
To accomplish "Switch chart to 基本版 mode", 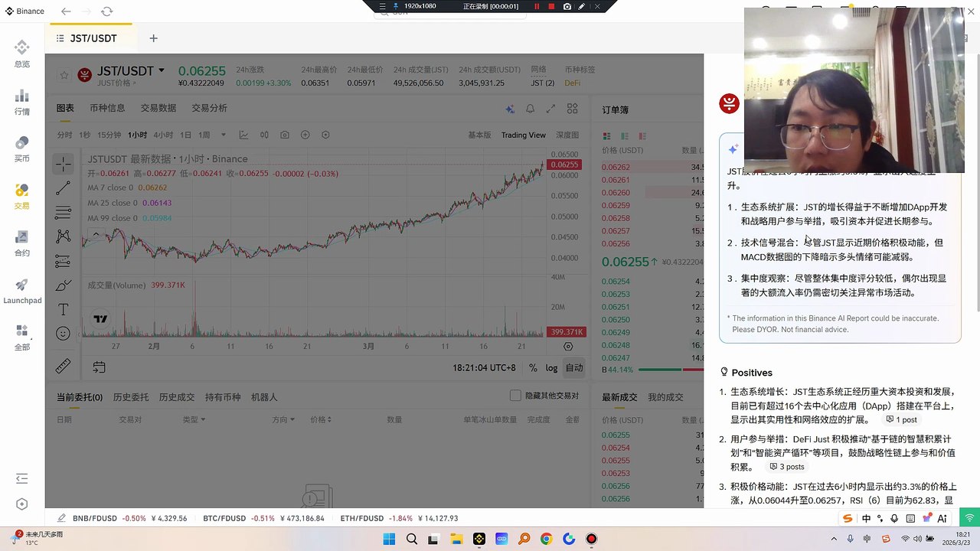I will pos(479,135).
